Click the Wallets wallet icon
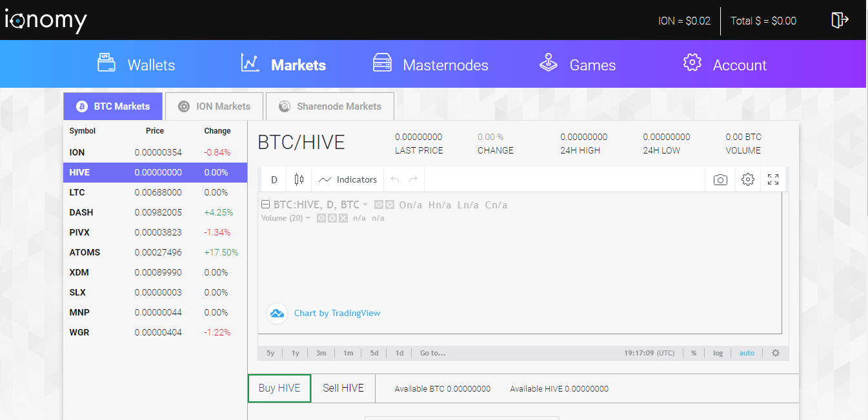This screenshot has height=420, width=868. pos(106,62)
